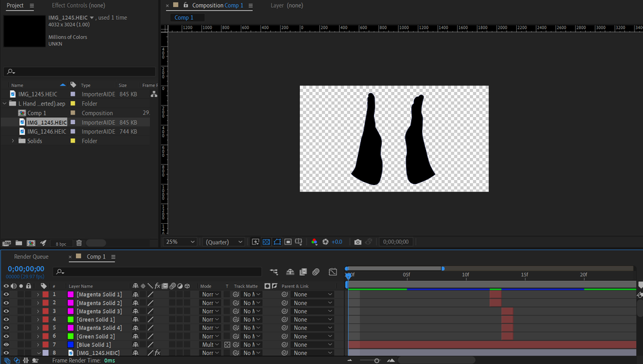
Task: Switch to the Render Queue tab
Action: (x=32, y=257)
